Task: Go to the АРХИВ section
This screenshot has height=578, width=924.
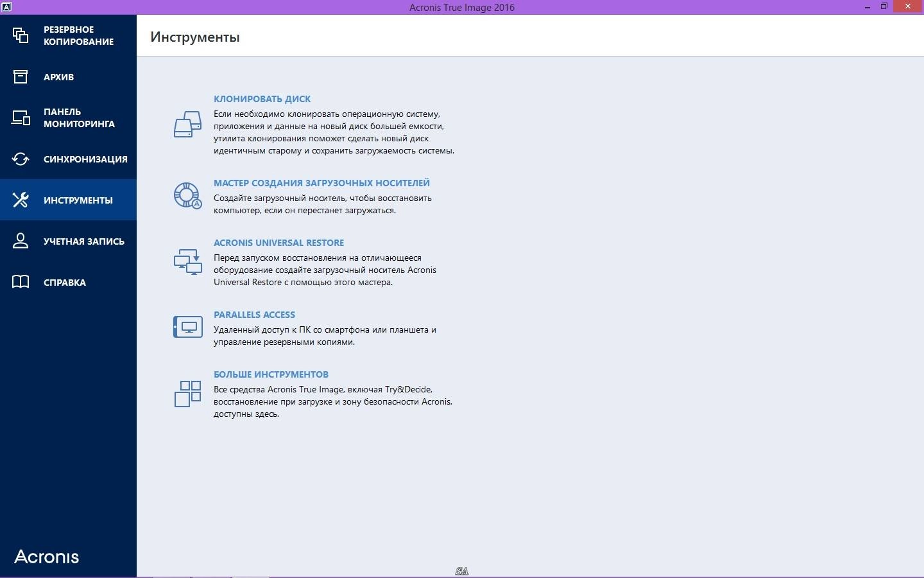Action: pos(68,77)
